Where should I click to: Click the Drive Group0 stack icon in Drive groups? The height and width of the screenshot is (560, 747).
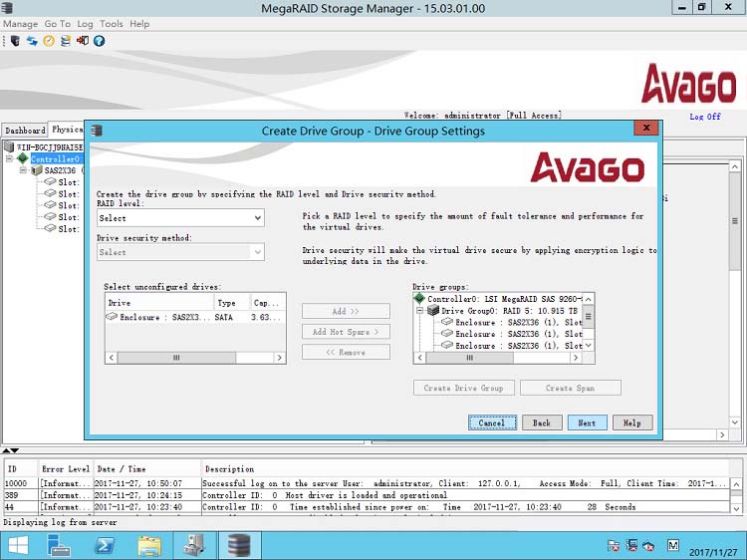click(433, 310)
